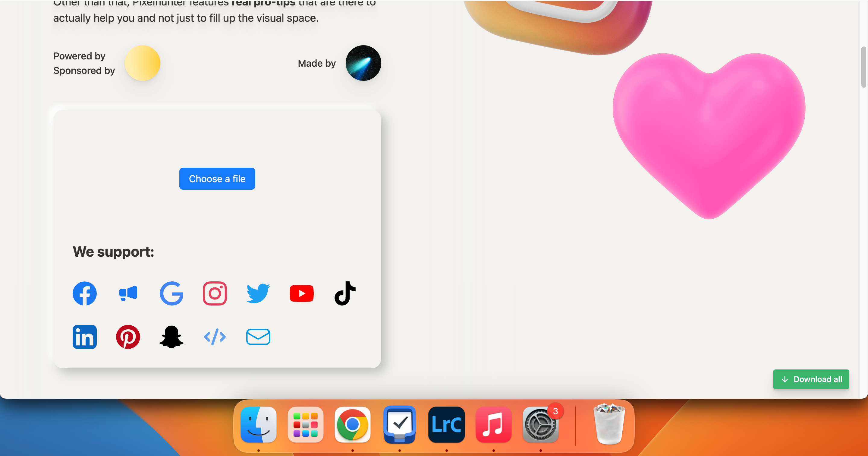Click the email envelope icon

click(x=258, y=337)
